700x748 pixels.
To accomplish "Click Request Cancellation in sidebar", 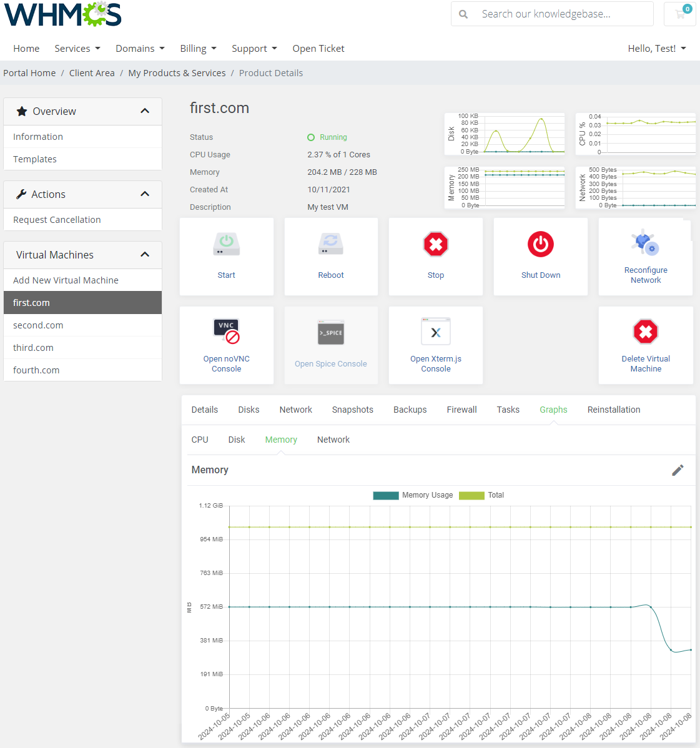I will click(x=82, y=220).
